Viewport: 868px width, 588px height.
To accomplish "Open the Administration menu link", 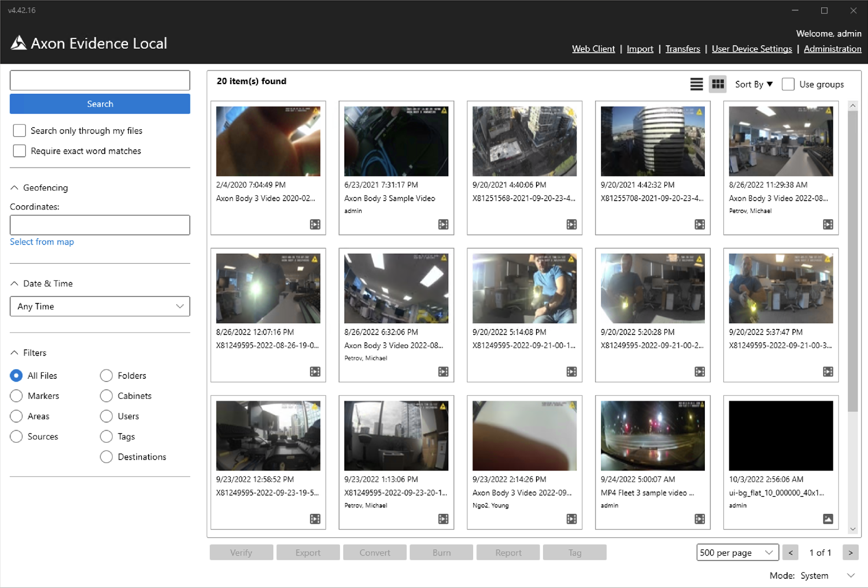I will pyautogui.click(x=832, y=49).
